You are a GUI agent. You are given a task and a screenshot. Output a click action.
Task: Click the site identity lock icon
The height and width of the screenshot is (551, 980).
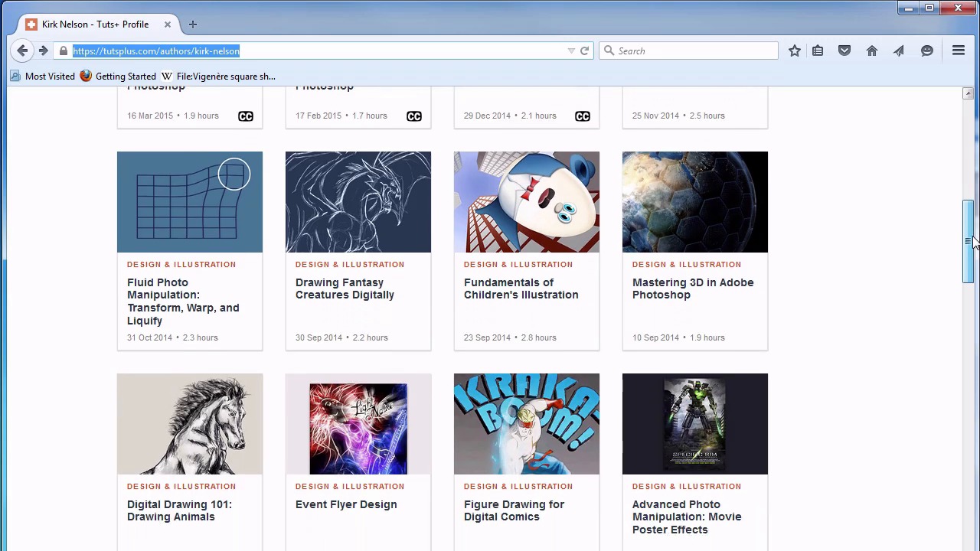(x=64, y=51)
